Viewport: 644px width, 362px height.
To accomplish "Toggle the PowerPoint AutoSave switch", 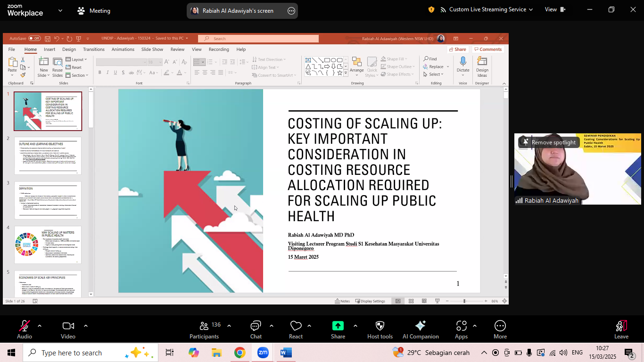I will click(x=34, y=39).
